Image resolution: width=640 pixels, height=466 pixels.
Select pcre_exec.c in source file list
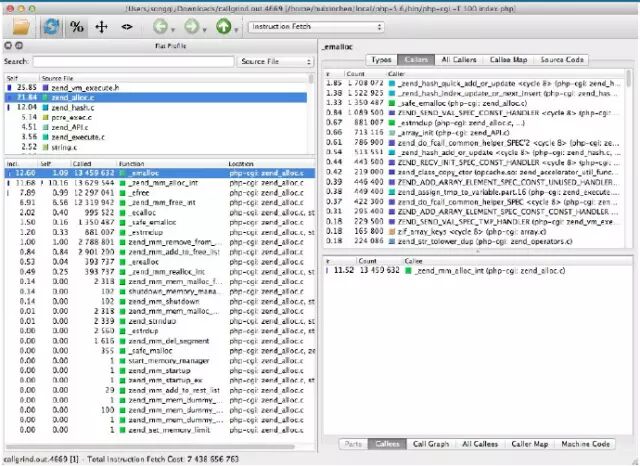point(156,118)
